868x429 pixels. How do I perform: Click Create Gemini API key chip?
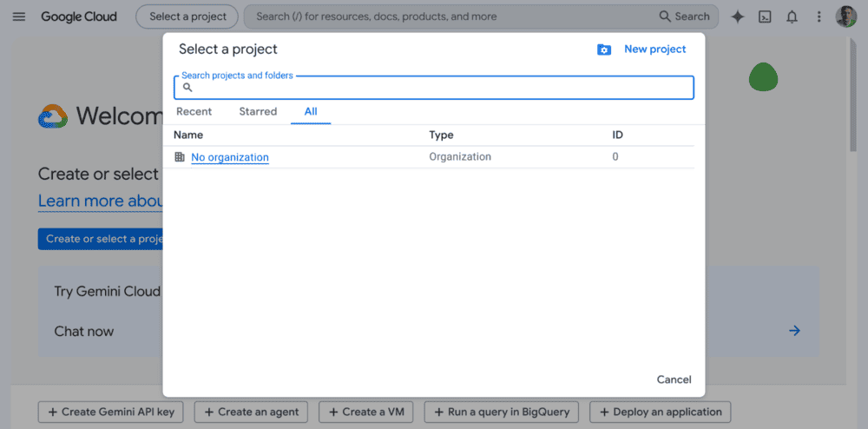(x=111, y=412)
